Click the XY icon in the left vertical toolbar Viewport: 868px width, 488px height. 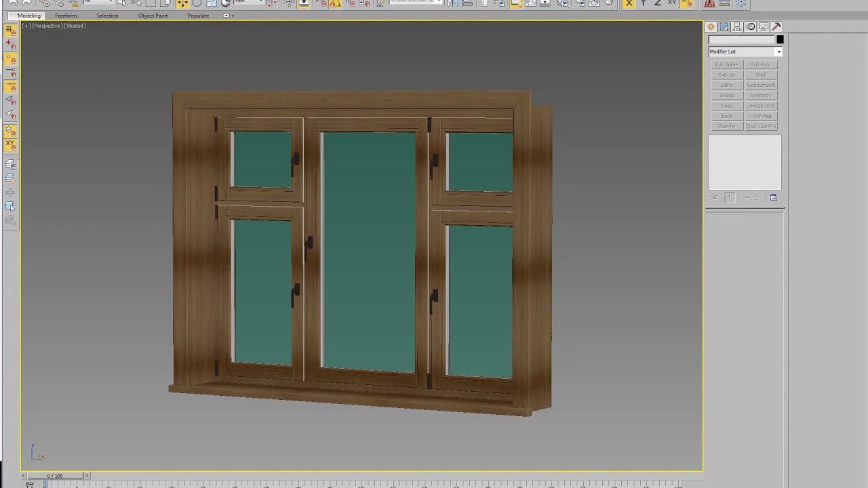coord(10,144)
